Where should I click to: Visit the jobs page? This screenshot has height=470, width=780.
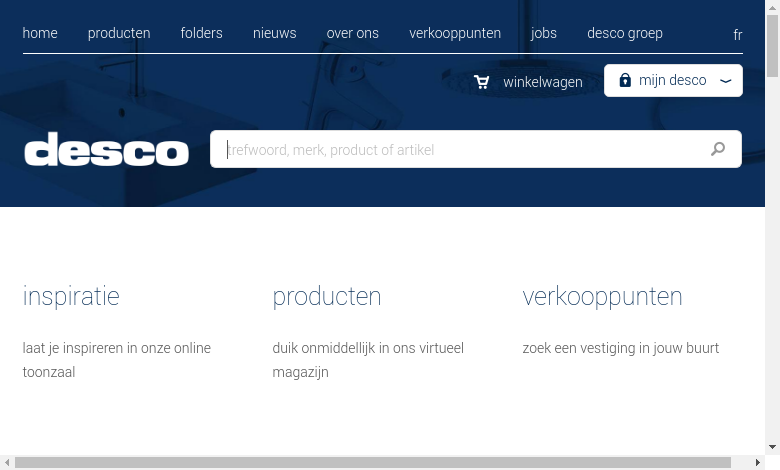tap(544, 33)
